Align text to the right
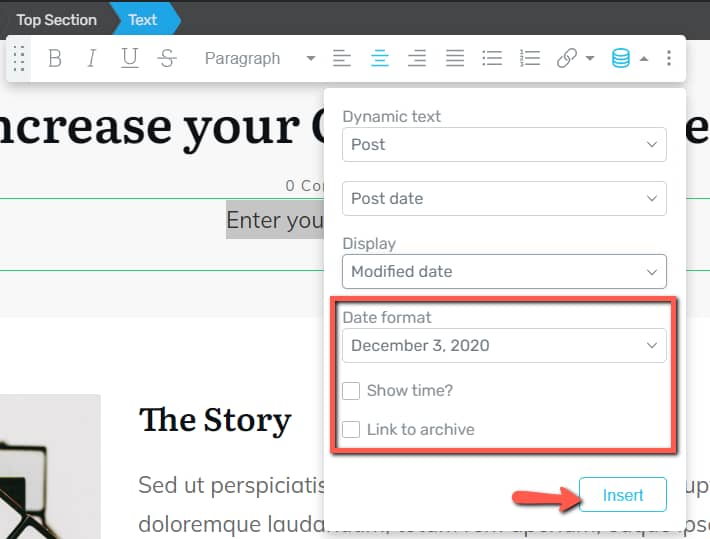The height and width of the screenshot is (539, 710). (417, 59)
